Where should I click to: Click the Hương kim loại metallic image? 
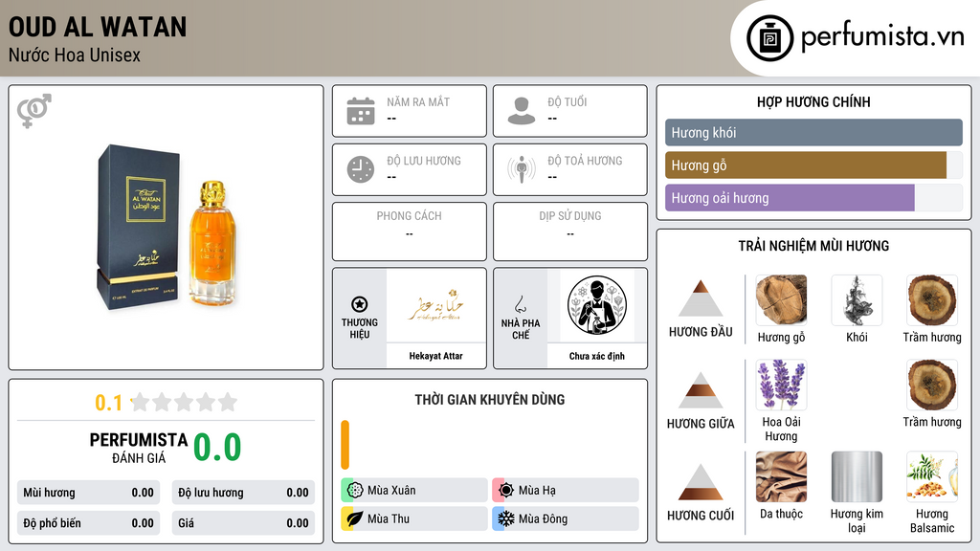[857, 476]
